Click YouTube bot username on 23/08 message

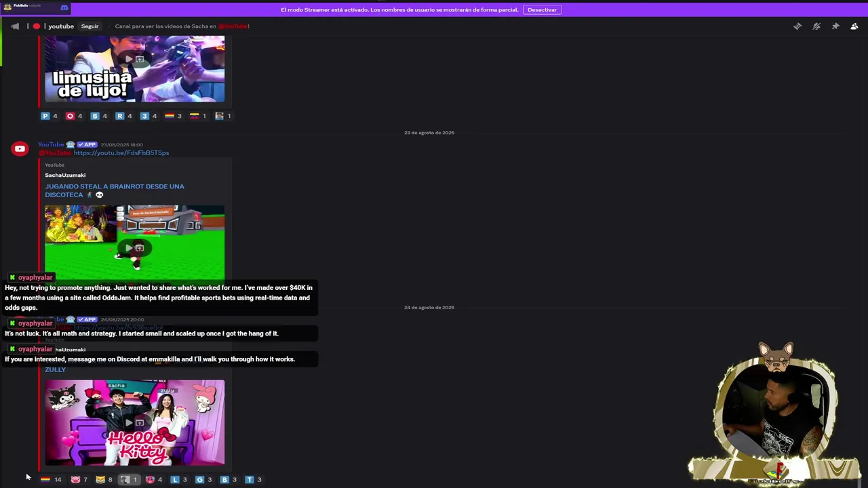(x=51, y=144)
